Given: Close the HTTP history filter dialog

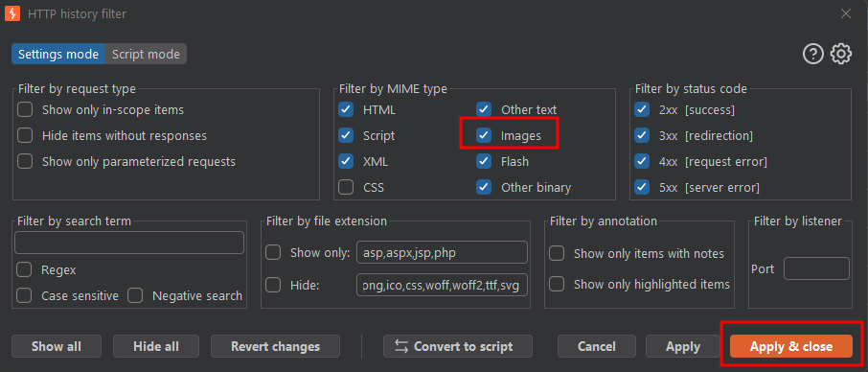Looking at the screenshot, I should coord(846,13).
